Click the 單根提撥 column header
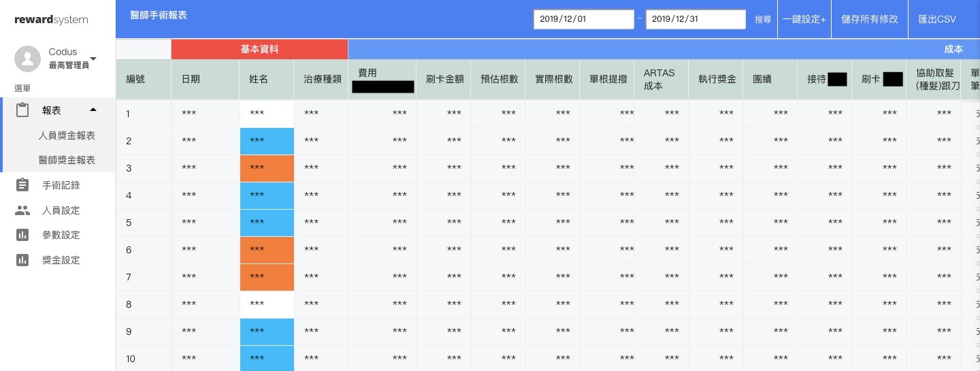The image size is (980, 371). [x=607, y=80]
